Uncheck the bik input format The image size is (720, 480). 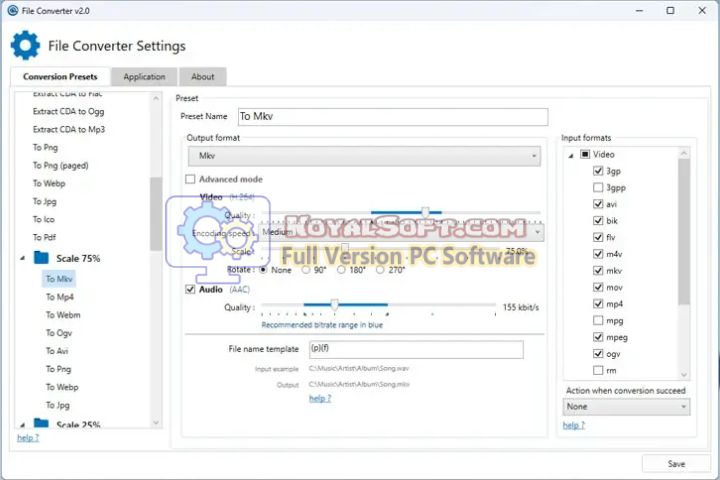click(598, 220)
